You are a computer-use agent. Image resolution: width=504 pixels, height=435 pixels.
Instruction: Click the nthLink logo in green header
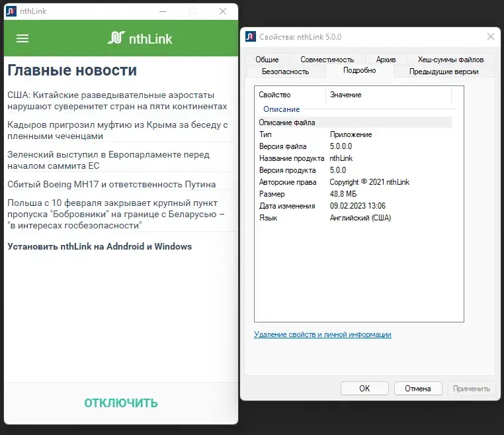coord(140,38)
